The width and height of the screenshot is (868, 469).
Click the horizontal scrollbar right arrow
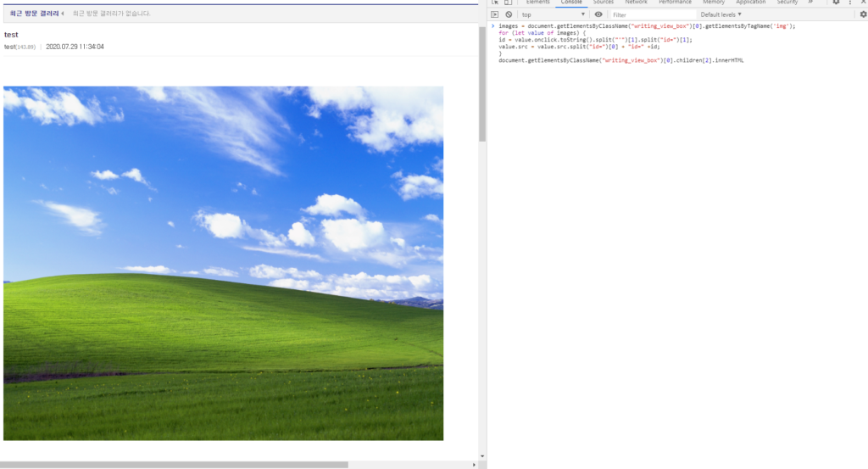pyautogui.click(x=474, y=465)
